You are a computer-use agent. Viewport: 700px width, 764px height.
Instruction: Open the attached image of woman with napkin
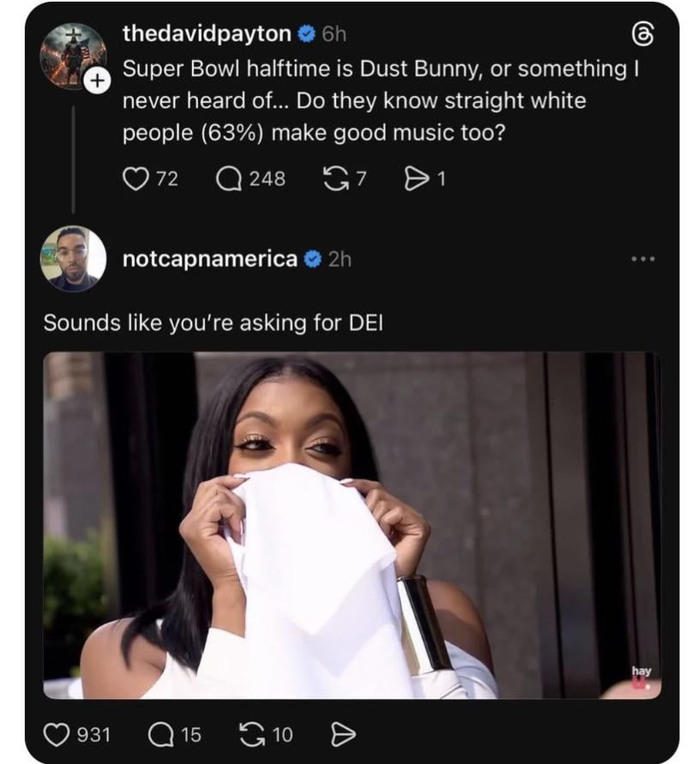tap(352, 525)
